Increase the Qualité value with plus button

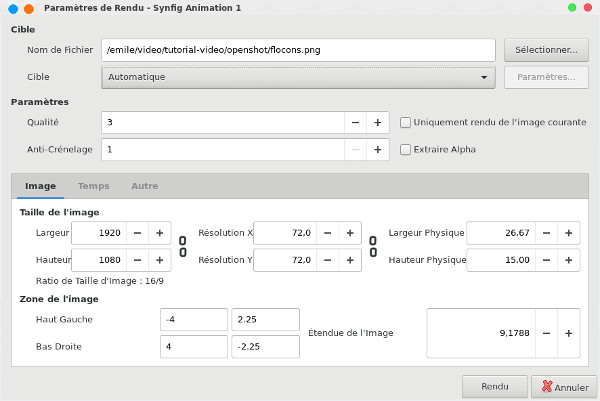click(378, 123)
